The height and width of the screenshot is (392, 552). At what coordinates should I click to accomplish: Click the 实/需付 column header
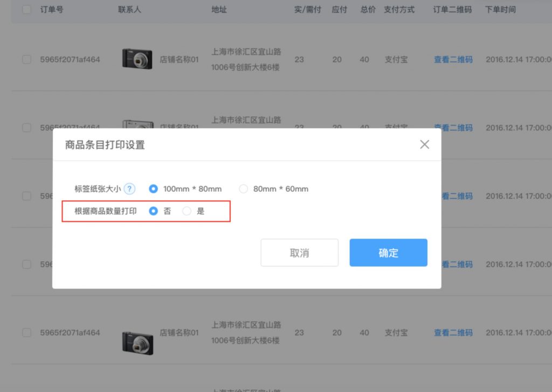tap(308, 10)
